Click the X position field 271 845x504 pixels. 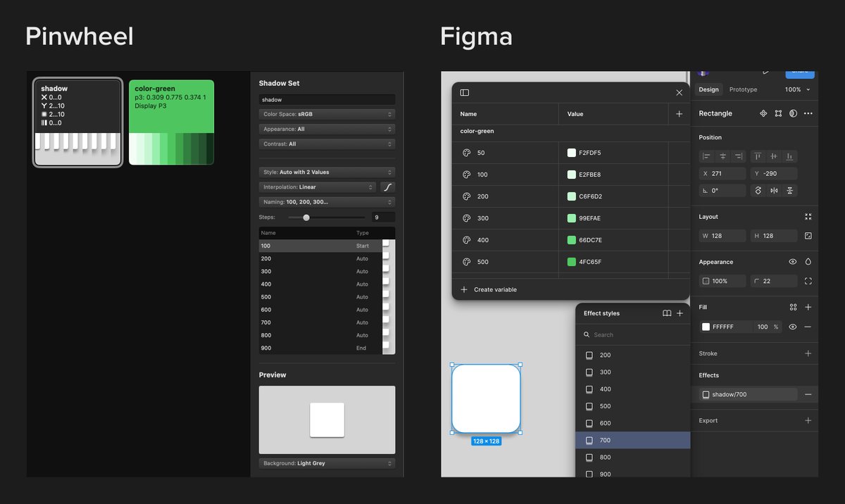[722, 173]
